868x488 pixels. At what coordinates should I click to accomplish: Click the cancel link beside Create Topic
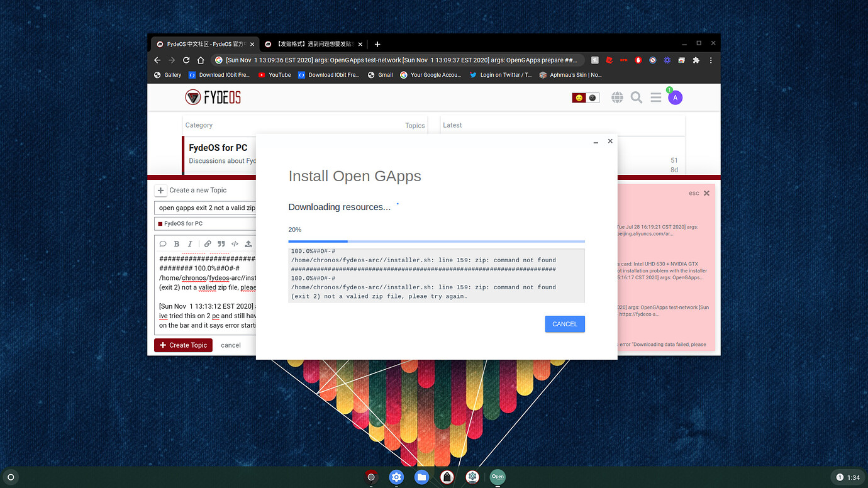[231, 345]
